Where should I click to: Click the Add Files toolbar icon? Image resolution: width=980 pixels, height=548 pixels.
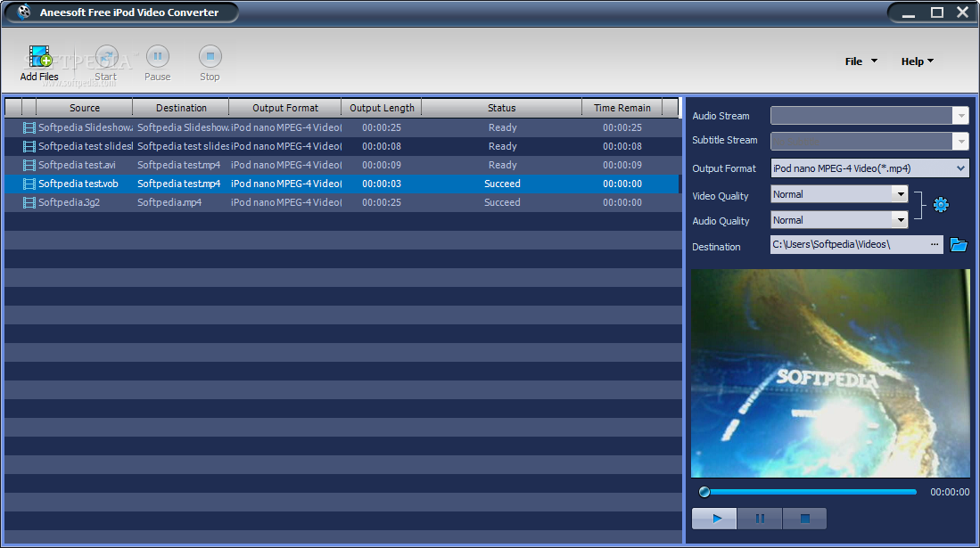pyautogui.click(x=39, y=57)
